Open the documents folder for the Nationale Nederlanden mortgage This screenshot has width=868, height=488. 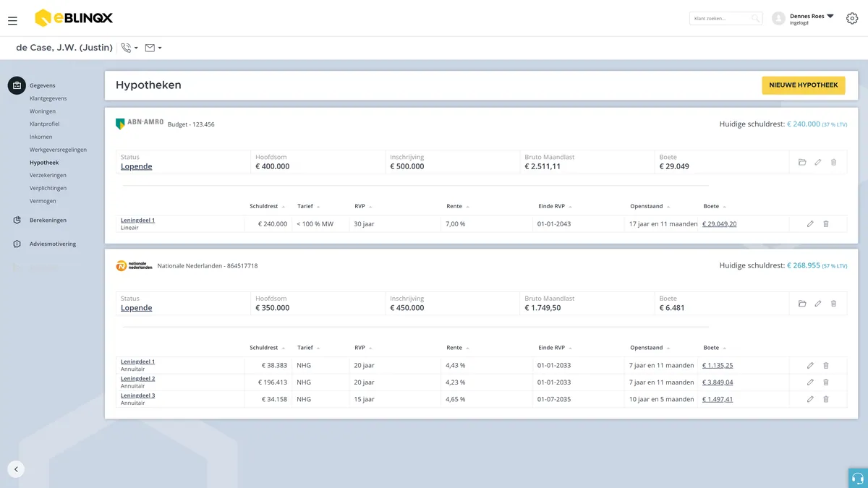click(x=802, y=304)
